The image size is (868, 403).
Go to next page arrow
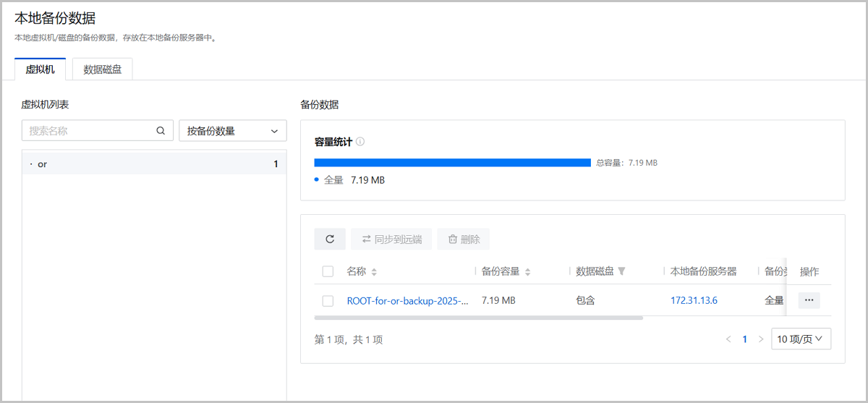(x=760, y=339)
